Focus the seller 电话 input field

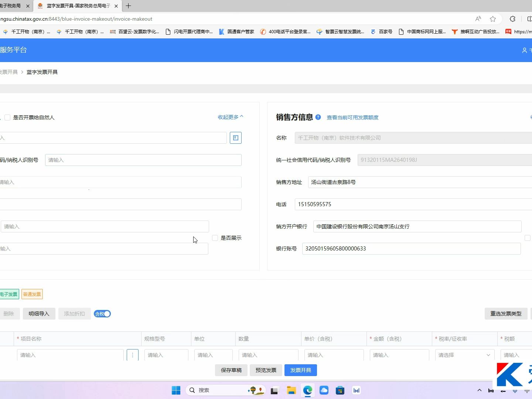coord(413,204)
